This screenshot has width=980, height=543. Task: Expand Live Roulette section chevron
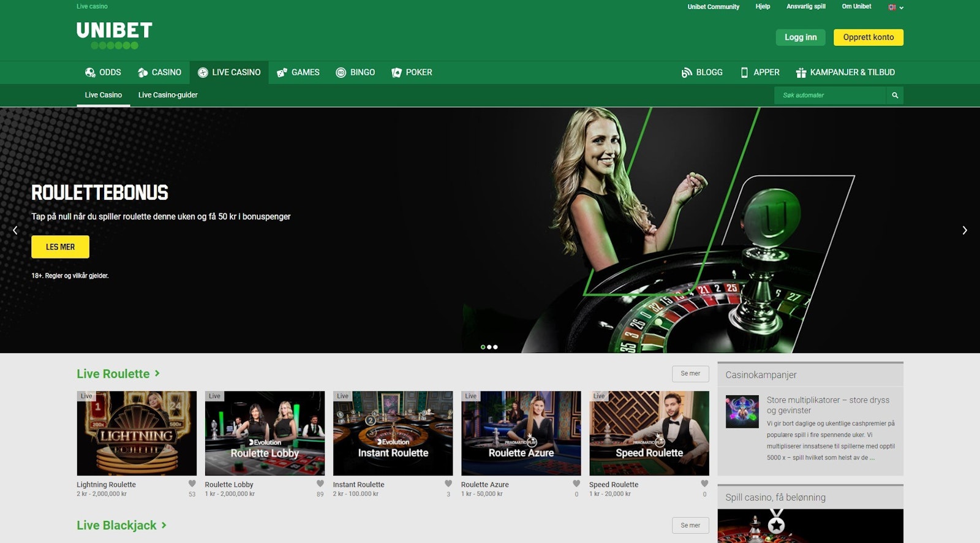click(x=157, y=373)
